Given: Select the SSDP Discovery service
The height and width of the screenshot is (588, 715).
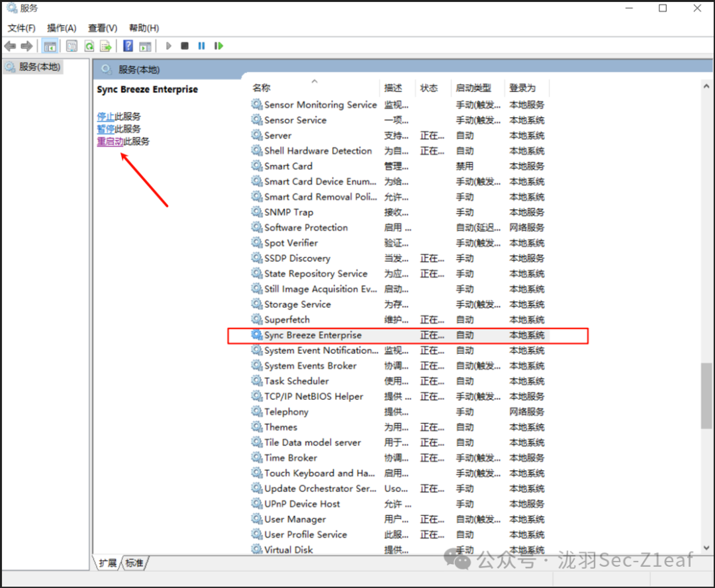Looking at the screenshot, I should (399, 258).
